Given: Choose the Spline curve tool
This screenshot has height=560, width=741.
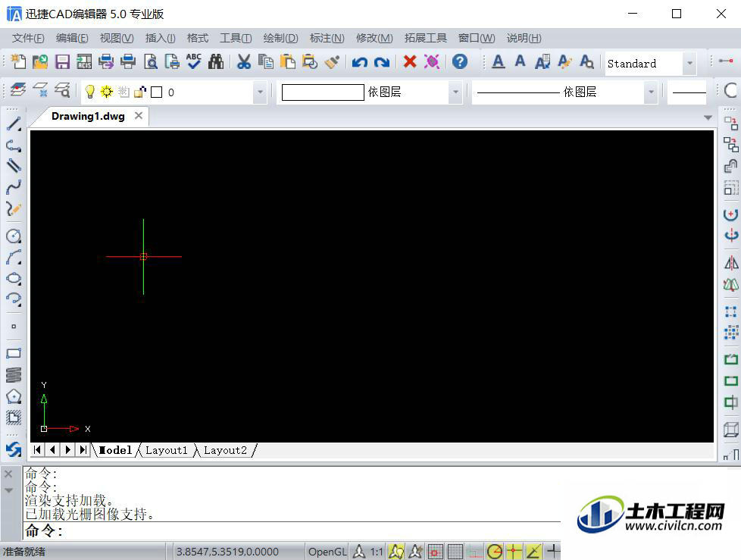Looking at the screenshot, I should [14, 187].
